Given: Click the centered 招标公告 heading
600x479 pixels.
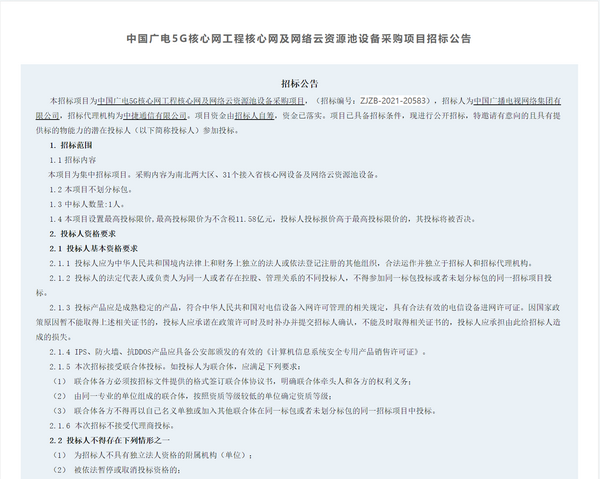Looking at the screenshot, I should coord(300,84).
